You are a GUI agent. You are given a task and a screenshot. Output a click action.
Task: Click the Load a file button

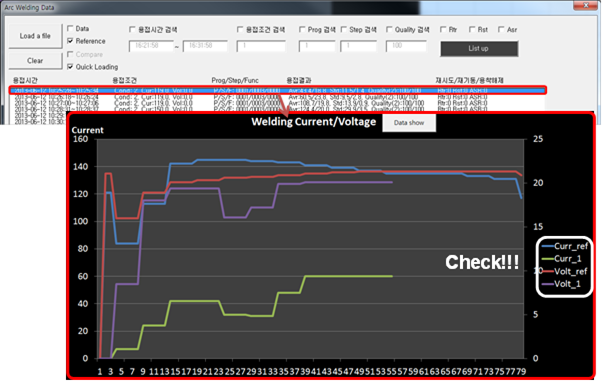[35, 36]
